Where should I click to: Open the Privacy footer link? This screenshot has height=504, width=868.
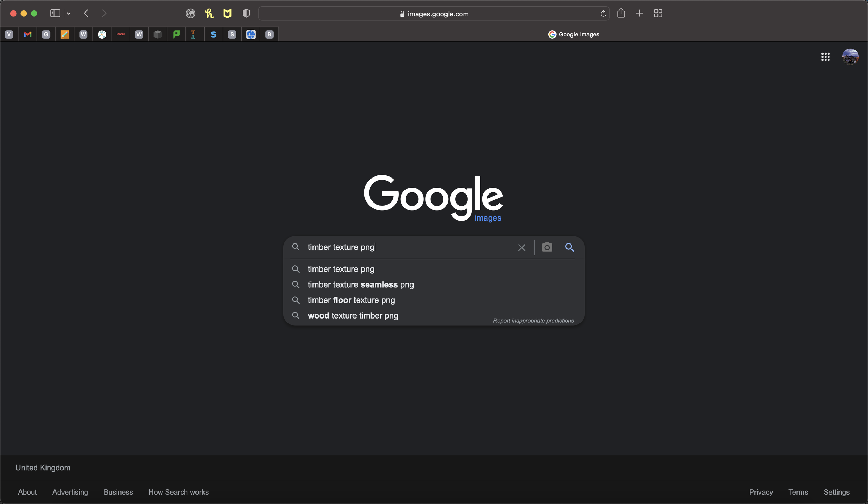(761, 492)
